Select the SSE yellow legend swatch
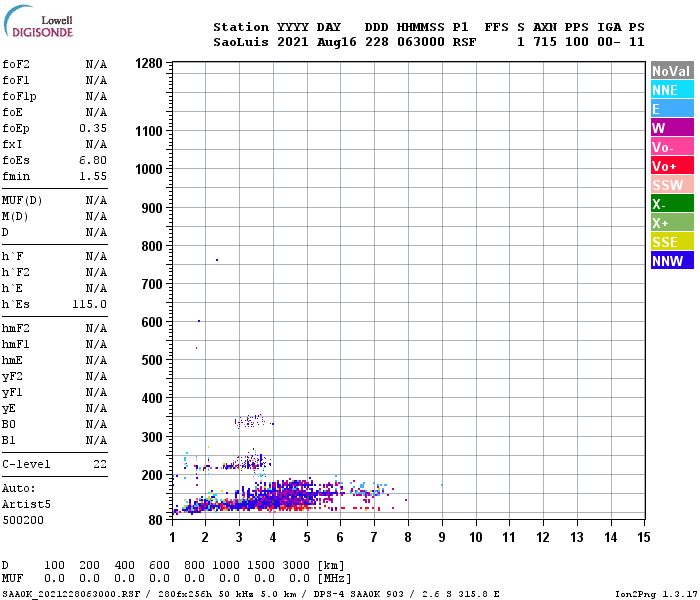The height and width of the screenshot is (600, 700). point(672,242)
